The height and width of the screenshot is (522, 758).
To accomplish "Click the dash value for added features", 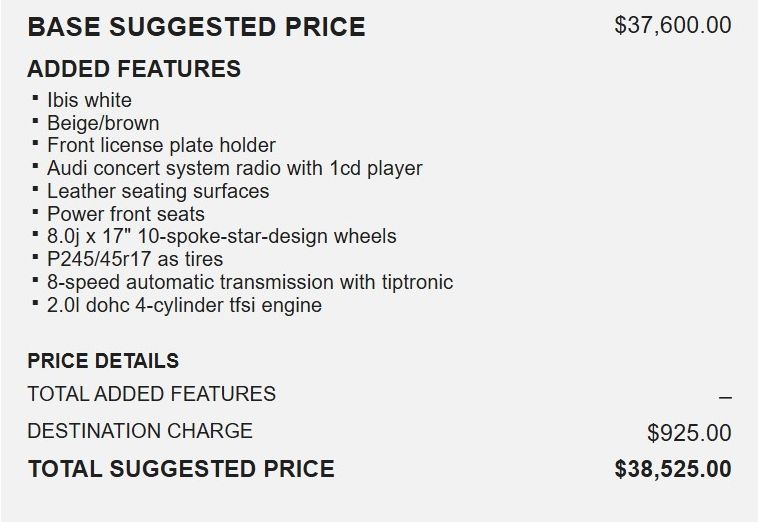I will (725, 398).
